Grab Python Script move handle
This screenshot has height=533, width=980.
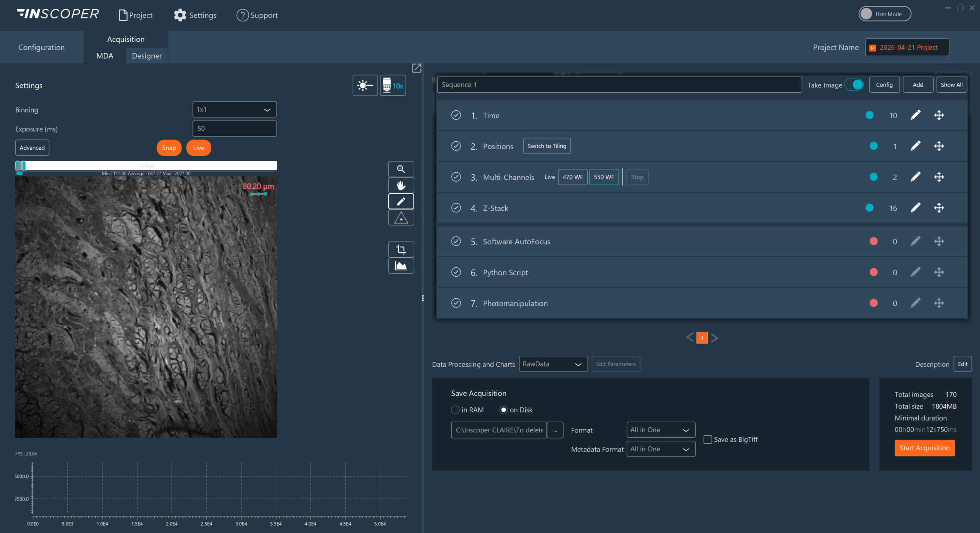939,272
